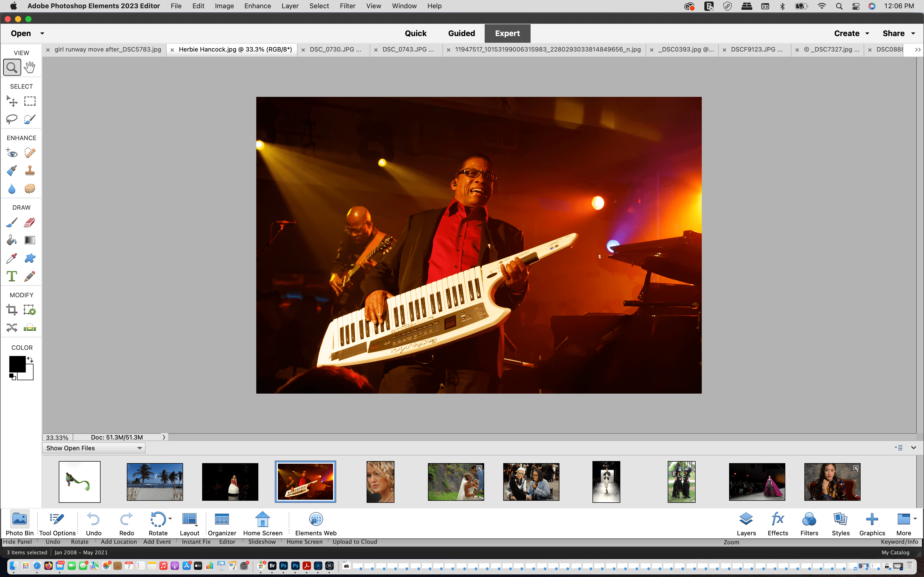Select the Hand tool
This screenshot has height=577, width=924.
point(29,67)
